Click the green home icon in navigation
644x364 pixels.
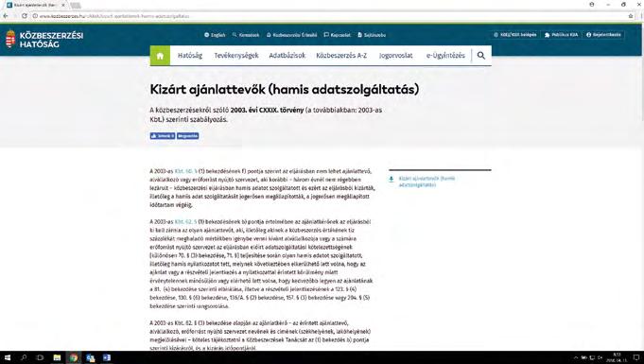(x=160, y=56)
